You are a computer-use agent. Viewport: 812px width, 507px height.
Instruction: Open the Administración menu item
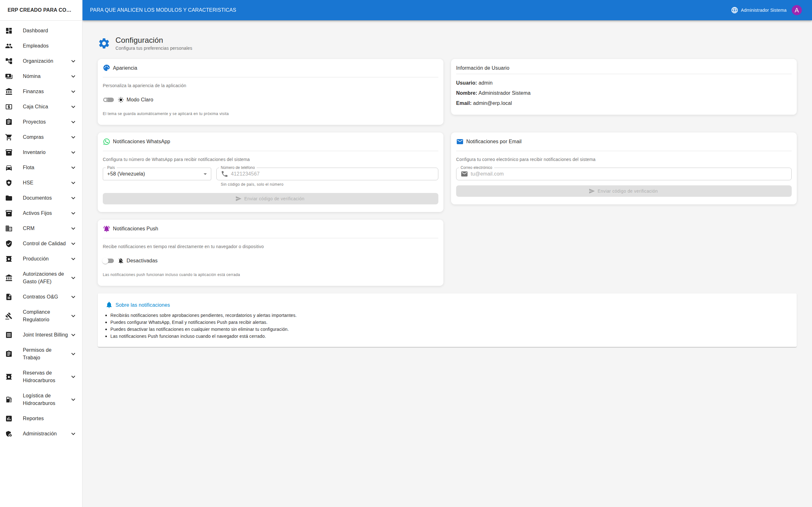tap(39, 433)
